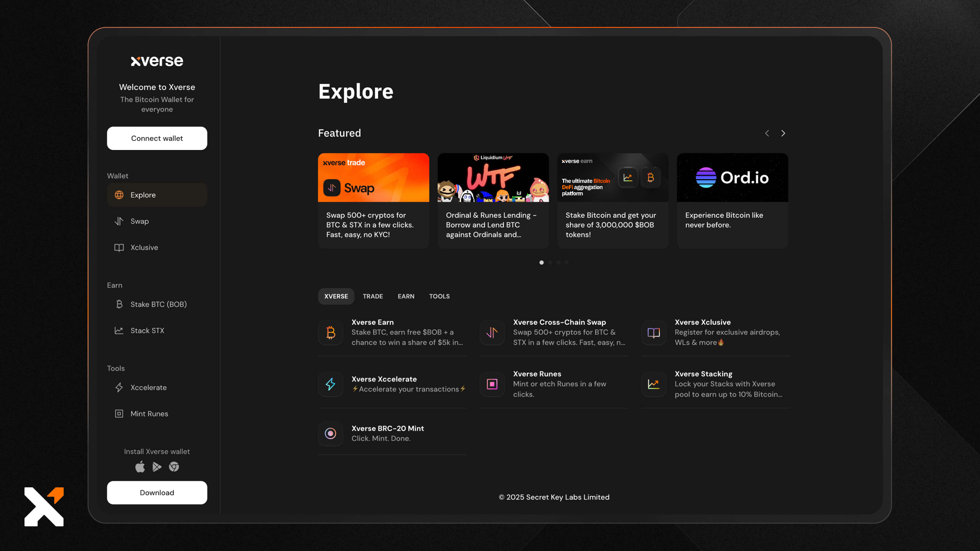Click the Explore globe icon
This screenshot has width=980, height=551.
click(119, 195)
